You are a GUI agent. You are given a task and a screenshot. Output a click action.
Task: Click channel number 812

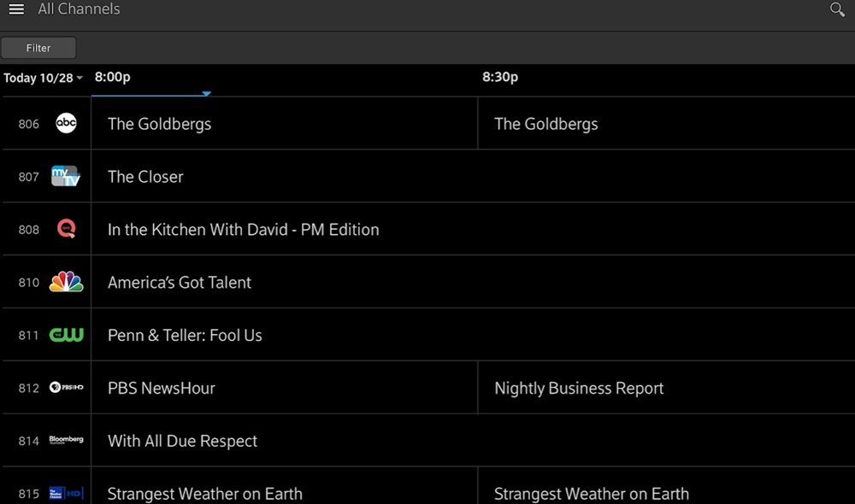pos(29,389)
